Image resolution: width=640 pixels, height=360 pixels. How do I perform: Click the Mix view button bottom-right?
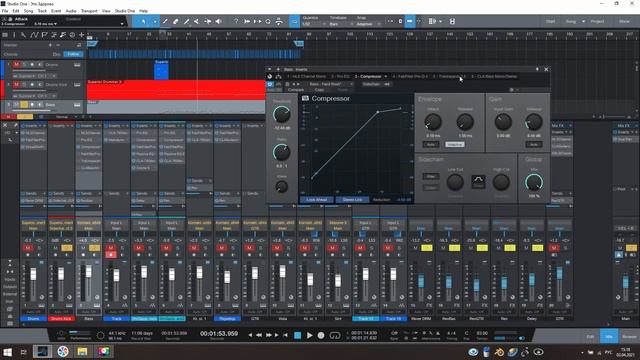click(609, 337)
